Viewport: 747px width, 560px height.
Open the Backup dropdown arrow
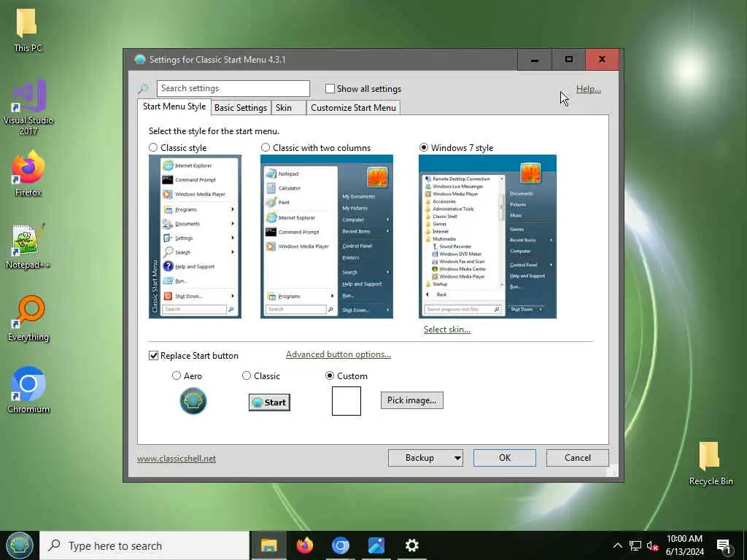[457, 458]
